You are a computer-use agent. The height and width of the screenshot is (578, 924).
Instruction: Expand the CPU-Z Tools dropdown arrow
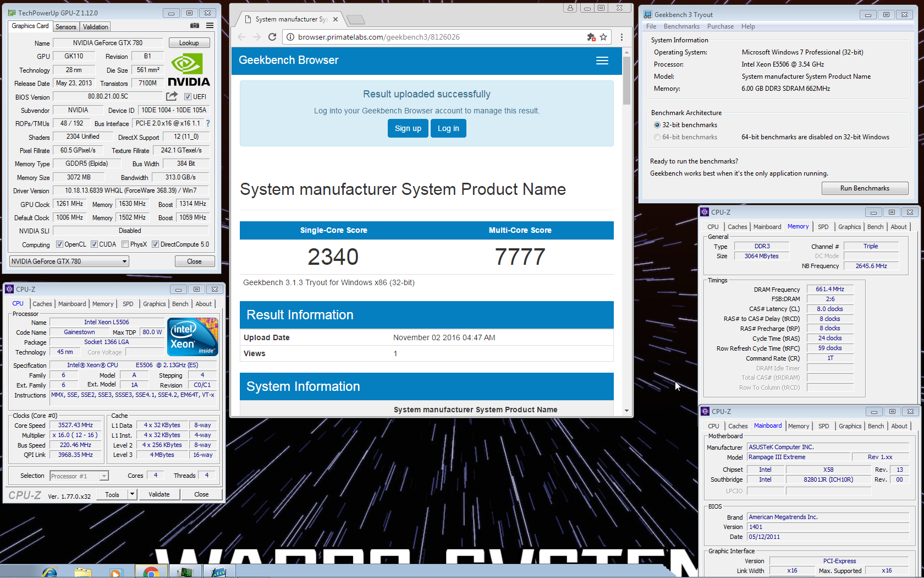[x=132, y=494]
